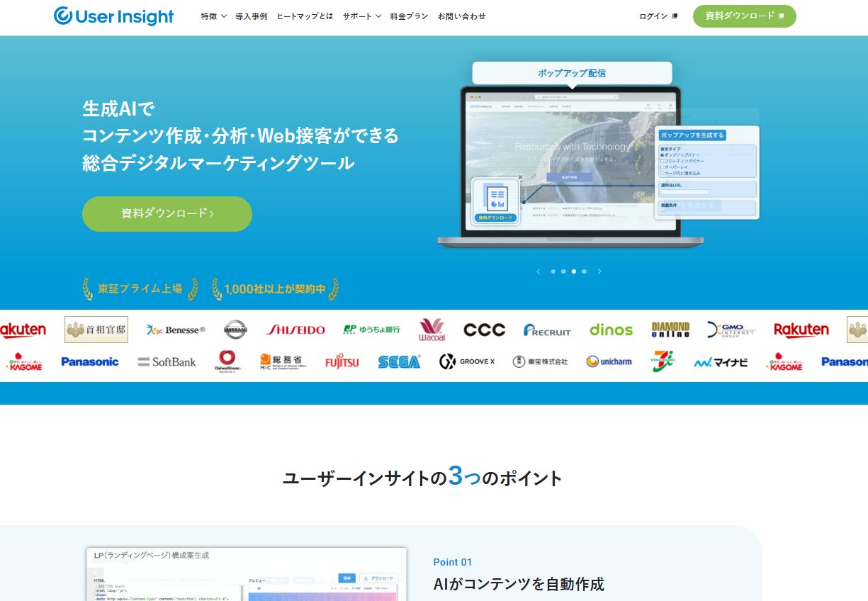Click the 1,000社以上が契約中 badge

click(x=275, y=288)
